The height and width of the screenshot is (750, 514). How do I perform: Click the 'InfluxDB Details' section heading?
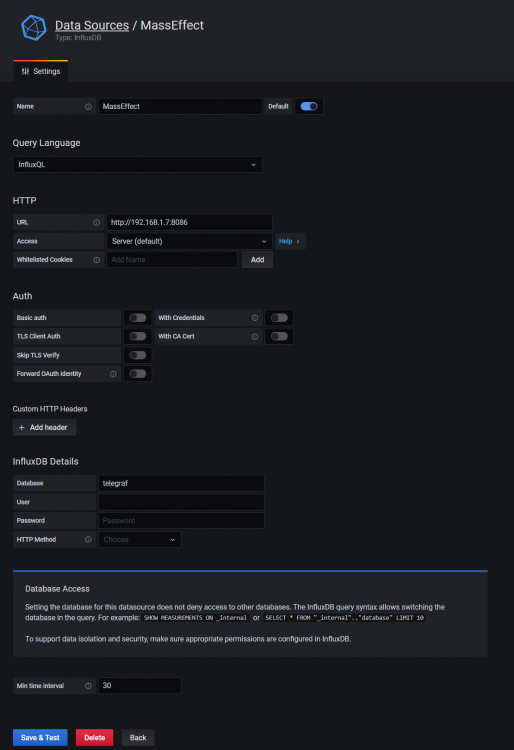pyautogui.click(x=45, y=462)
